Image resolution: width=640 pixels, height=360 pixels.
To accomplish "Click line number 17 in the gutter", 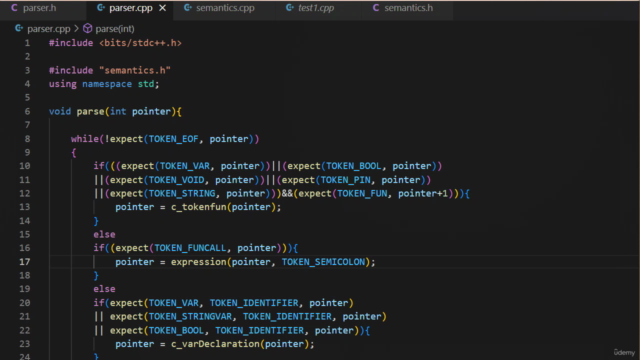I will click(24, 262).
